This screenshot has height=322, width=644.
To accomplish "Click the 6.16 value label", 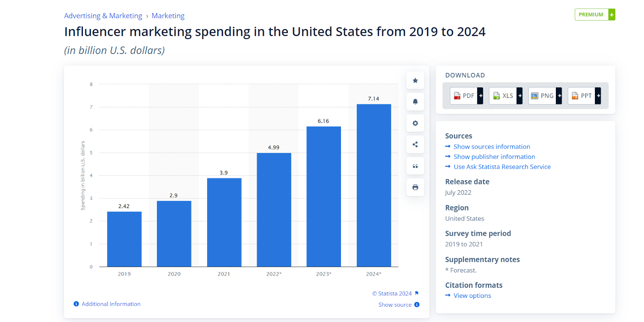I will pos(323,121).
